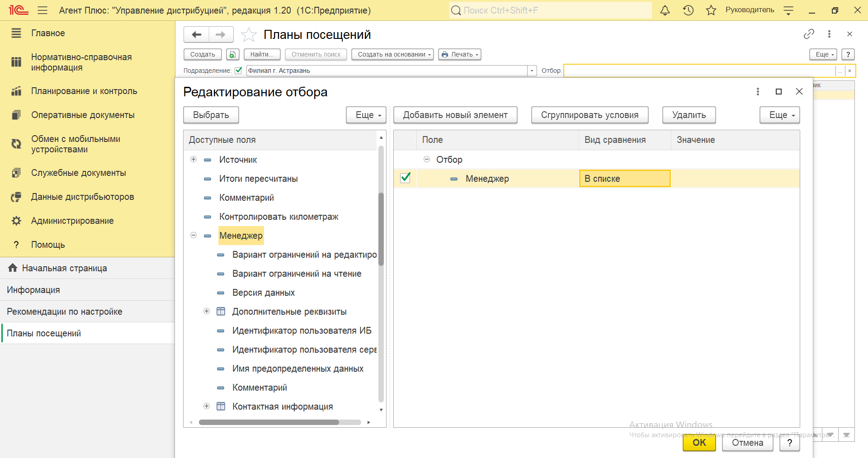Click the Данные дистрибьюторов icon
The height and width of the screenshot is (458, 868).
tap(16, 197)
